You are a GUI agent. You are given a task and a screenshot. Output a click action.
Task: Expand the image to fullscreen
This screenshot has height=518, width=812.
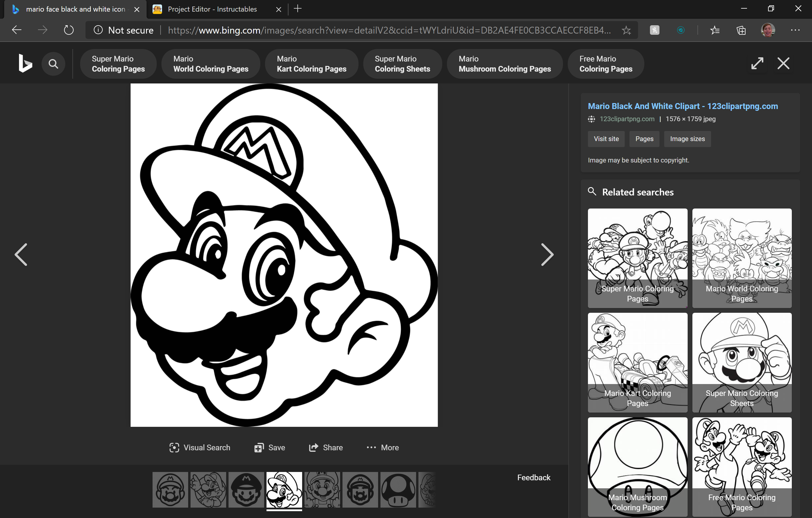[757, 63]
